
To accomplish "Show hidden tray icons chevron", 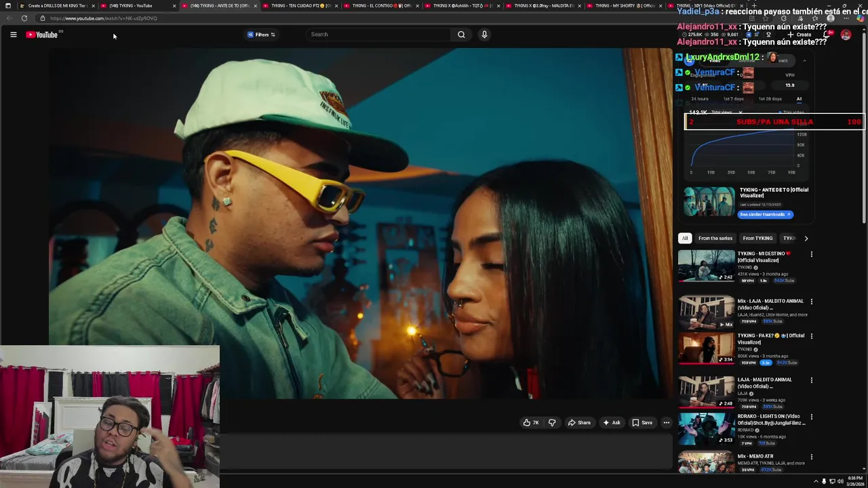I will [816, 481].
